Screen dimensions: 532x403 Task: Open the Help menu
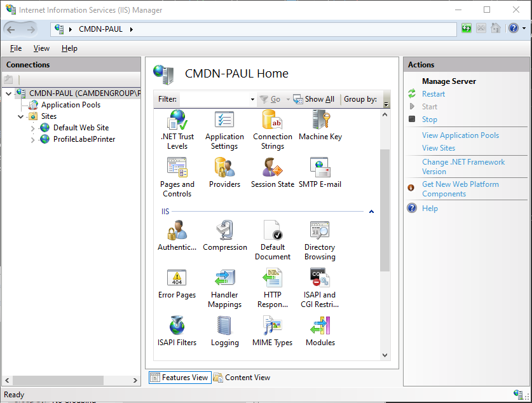pyautogui.click(x=69, y=48)
